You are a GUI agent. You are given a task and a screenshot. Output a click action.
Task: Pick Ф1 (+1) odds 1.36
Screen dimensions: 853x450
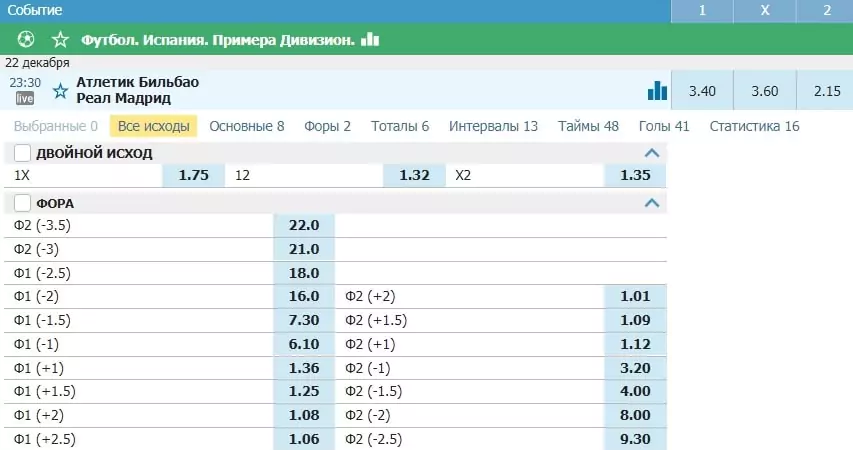[304, 368]
